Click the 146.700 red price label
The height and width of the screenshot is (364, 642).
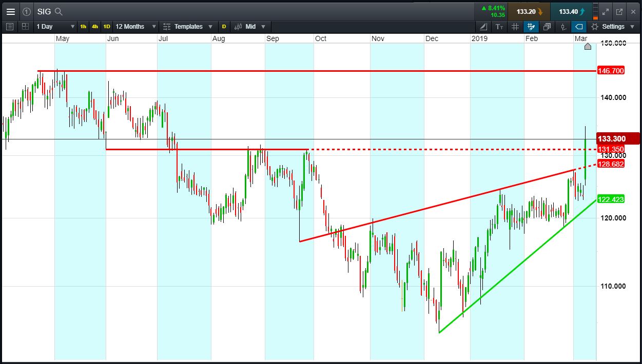tap(611, 71)
